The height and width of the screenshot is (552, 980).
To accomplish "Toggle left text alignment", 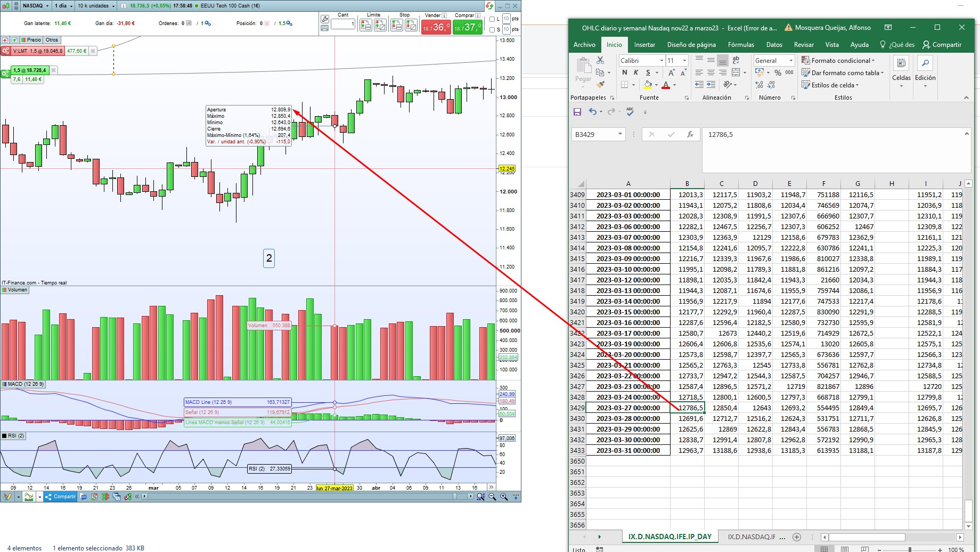I will click(699, 72).
